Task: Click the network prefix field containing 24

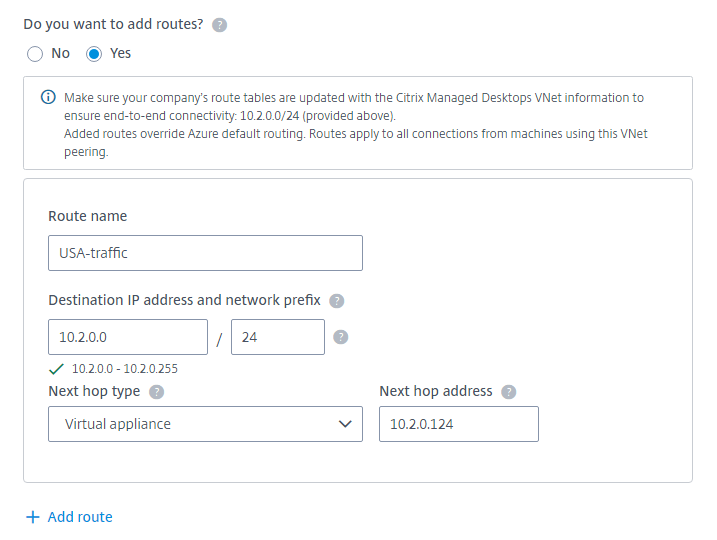Action: 277,337
